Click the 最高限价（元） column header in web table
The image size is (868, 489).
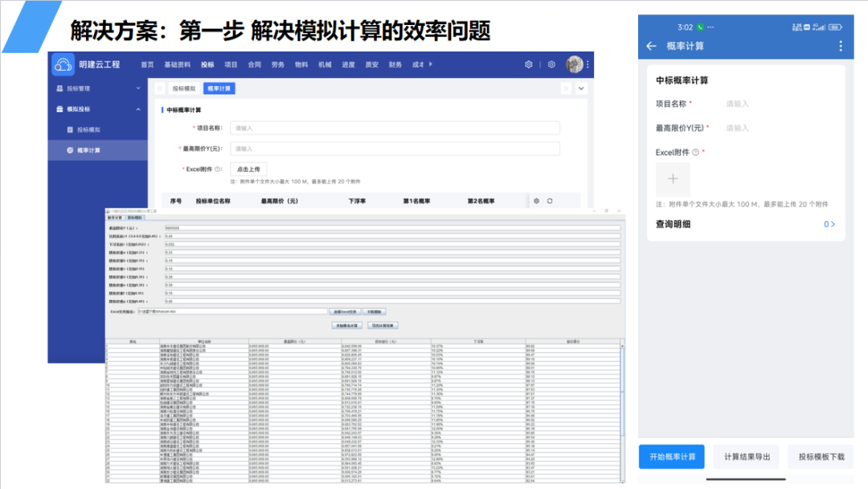pos(280,201)
